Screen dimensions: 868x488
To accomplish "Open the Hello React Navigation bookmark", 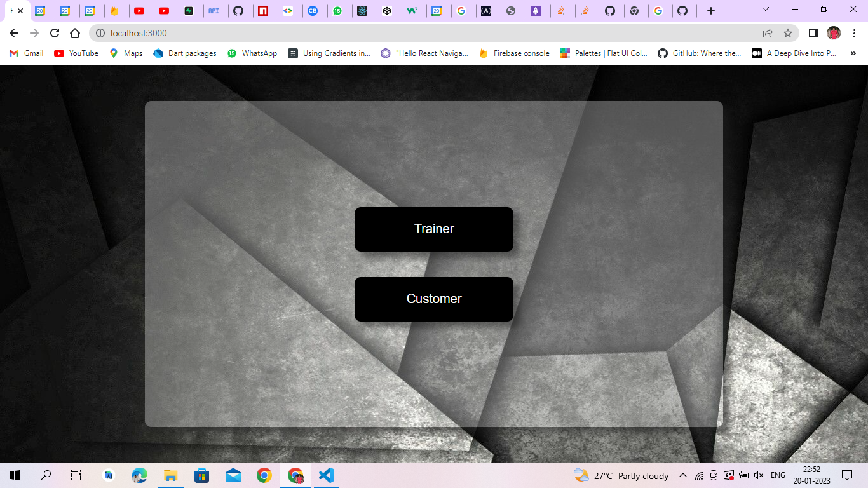I will 424,53.
